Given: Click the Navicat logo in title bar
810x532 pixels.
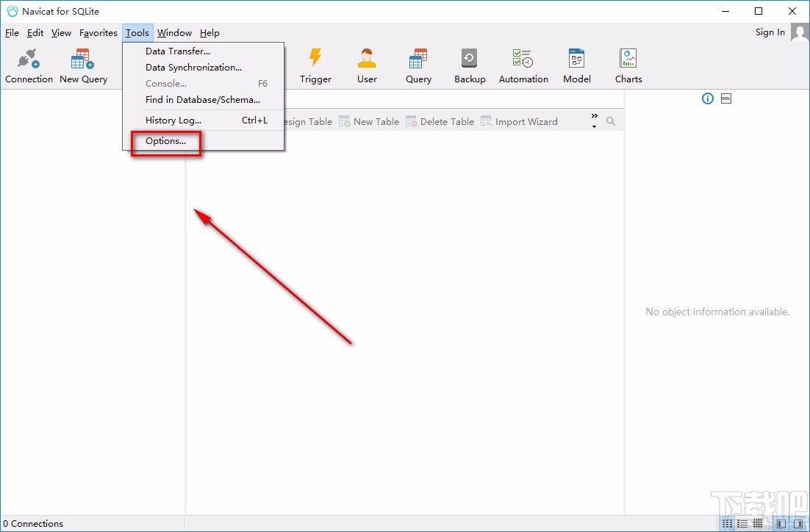Looking at the screenshot, I should pyautogui.click(x=12, y=11).
